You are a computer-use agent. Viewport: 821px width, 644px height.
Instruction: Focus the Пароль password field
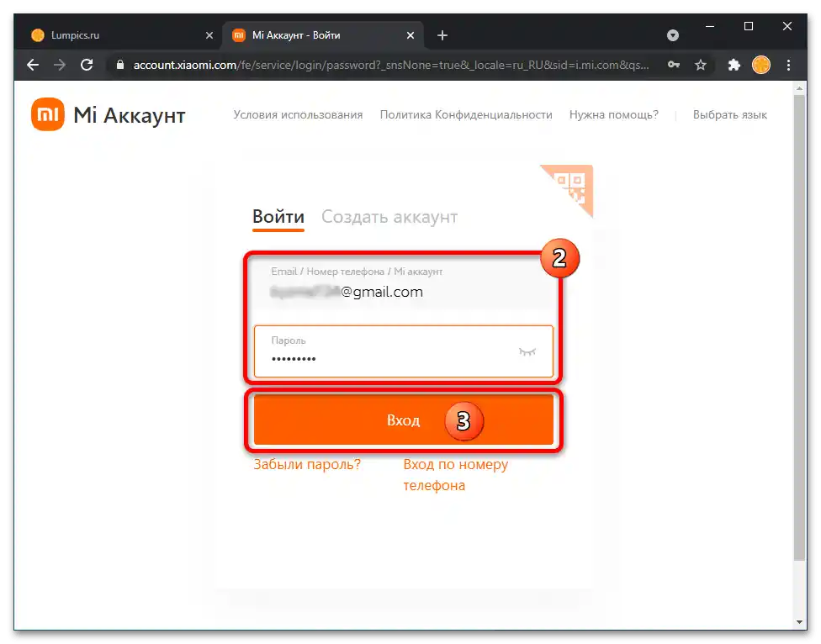pyautogui.click(x=403, y=351)
